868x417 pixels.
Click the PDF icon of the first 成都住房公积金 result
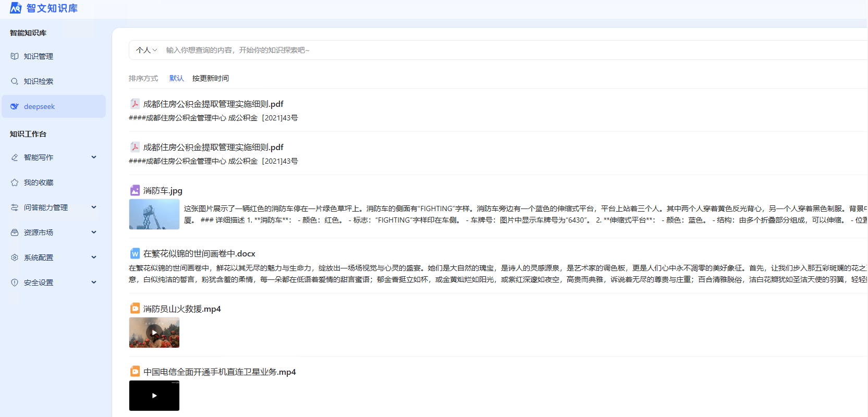pyautogui.click(x=135, y=104)
